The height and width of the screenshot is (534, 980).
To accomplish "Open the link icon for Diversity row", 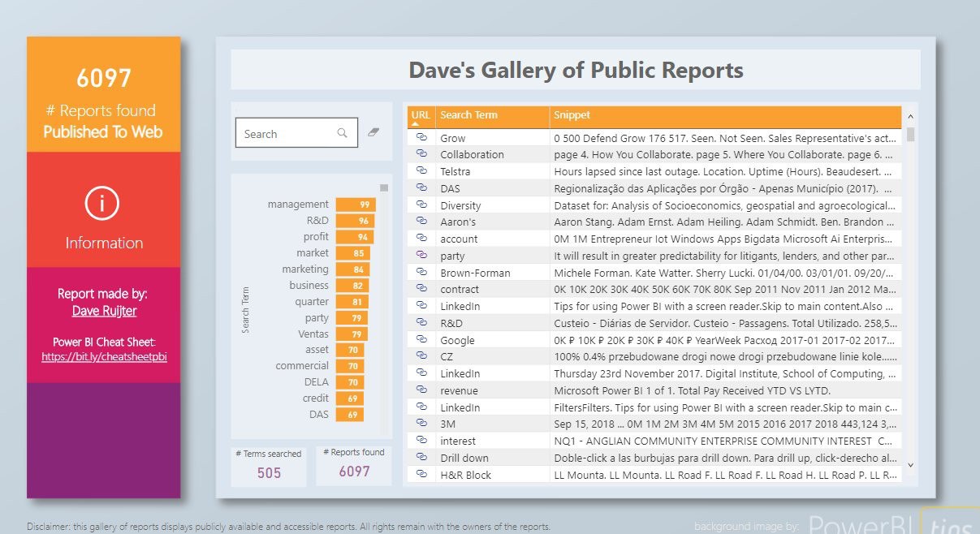I will [x=421, y=205].
